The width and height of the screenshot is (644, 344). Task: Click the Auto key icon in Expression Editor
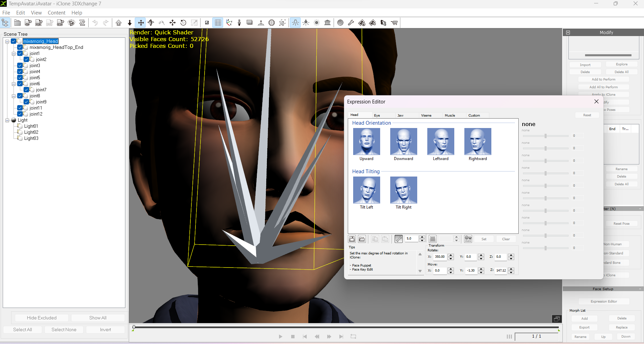click(x=468, y=239)
